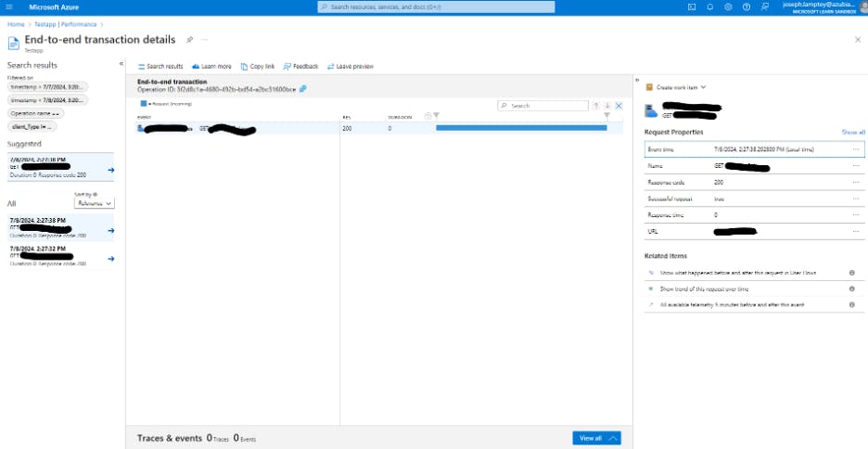
Task: Pin the End-to-end transaction details blade
Action: tap(189, 40)
